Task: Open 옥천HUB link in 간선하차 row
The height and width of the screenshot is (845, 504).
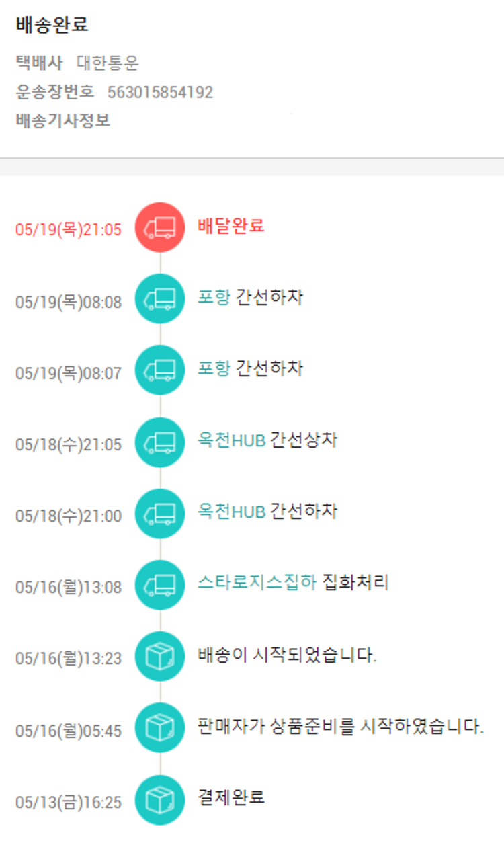Action: [x=231, y=512]
